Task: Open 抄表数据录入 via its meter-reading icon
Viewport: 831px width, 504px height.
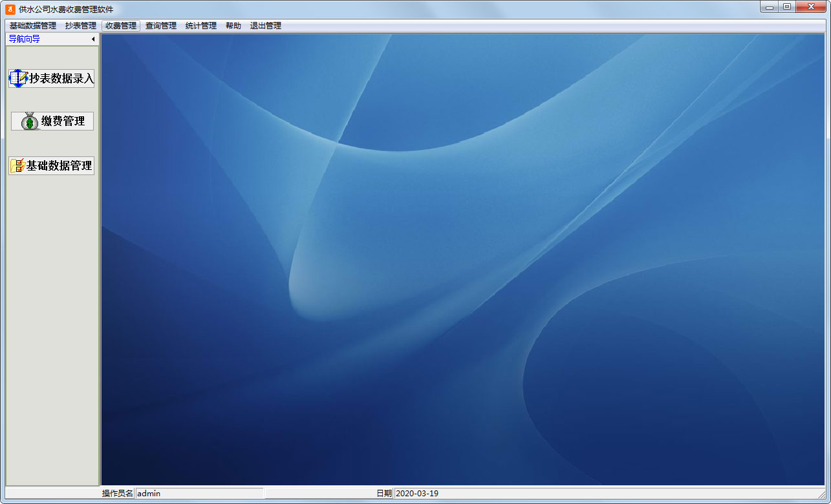Action: pos(19,78)
